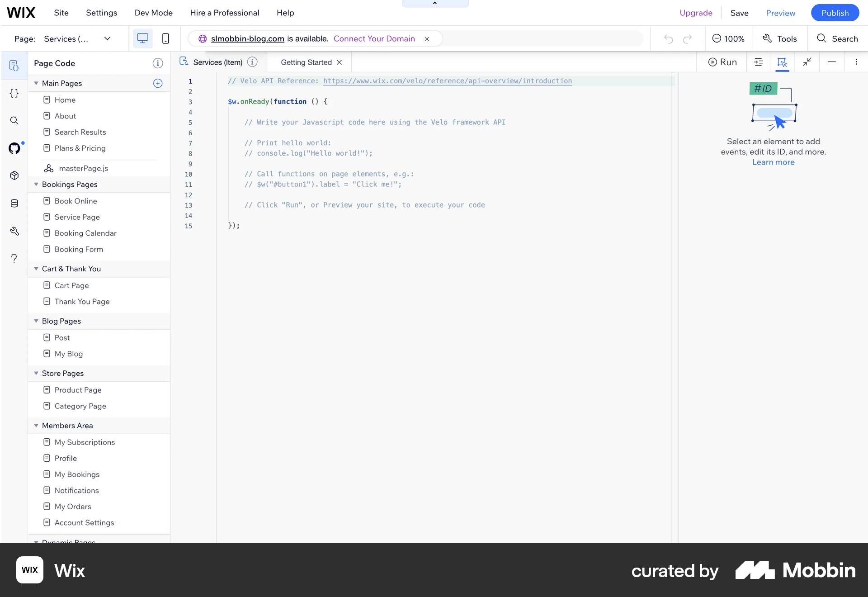Viewport: 868px width, 597px height.
Task: Switch to mobile editor view
Action: click(165, 38)
